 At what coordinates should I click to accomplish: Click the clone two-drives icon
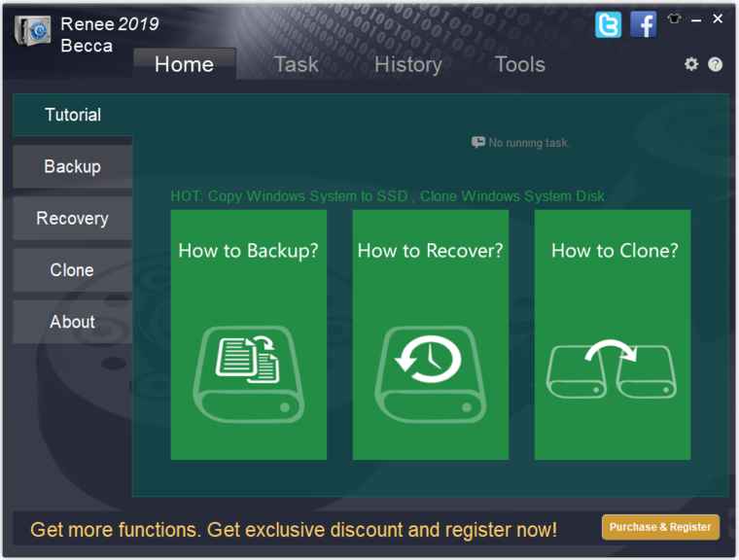pyautogui.click(x=612, y=368)
